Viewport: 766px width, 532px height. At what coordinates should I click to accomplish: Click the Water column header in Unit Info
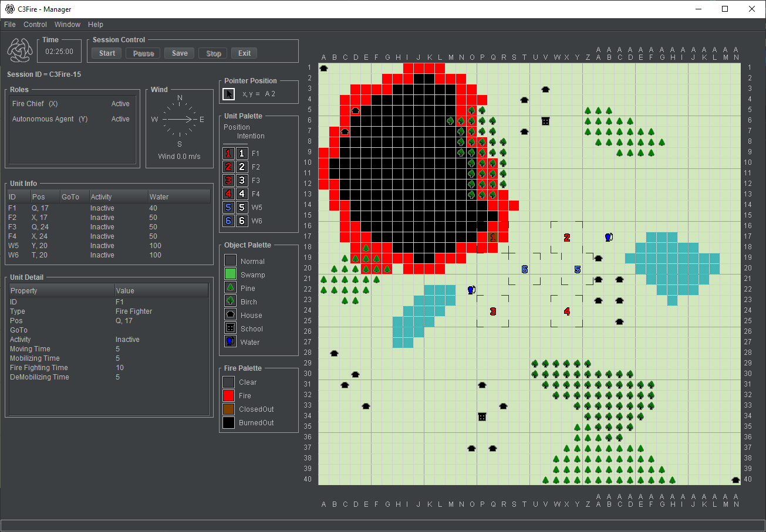178,196
